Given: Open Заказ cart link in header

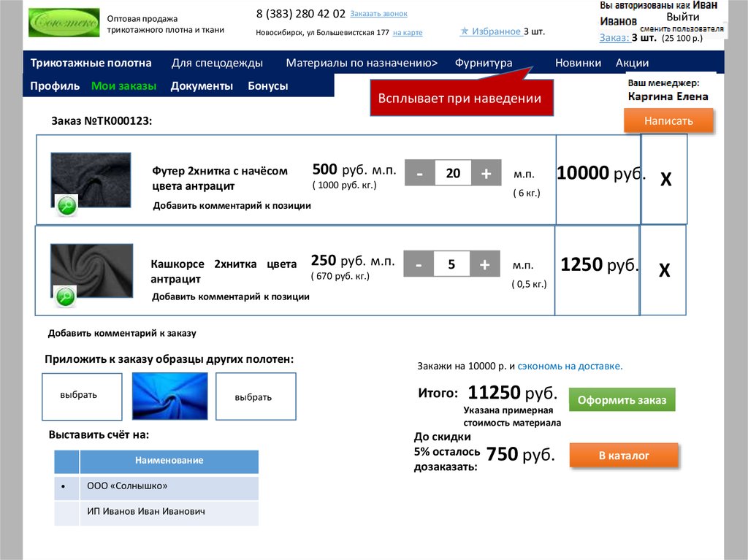Looking at the screenshot, I should 614,38.
